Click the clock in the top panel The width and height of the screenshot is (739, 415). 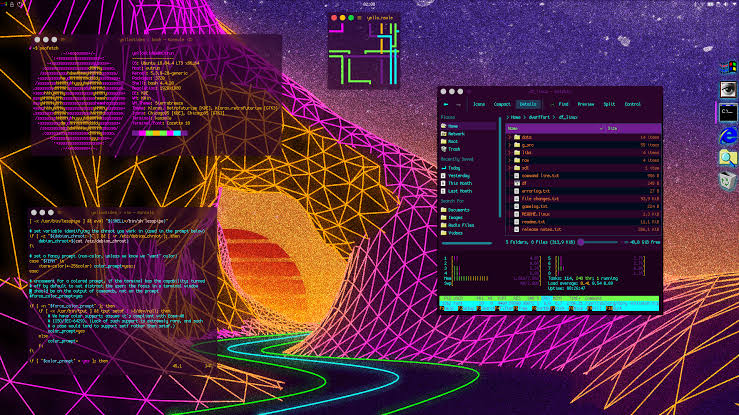(369, 4)
